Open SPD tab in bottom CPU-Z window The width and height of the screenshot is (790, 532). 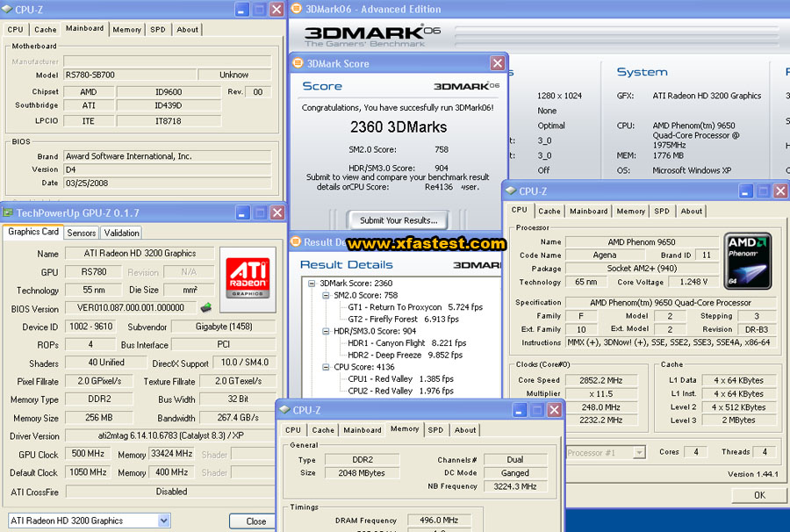click(435, 430)
